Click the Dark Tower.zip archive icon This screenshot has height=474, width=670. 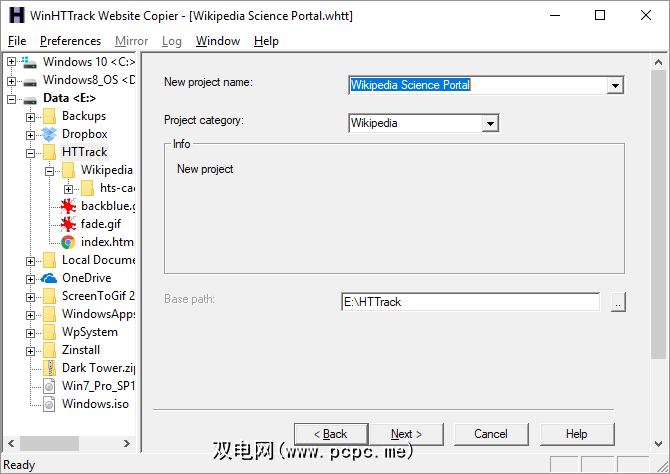50,368
